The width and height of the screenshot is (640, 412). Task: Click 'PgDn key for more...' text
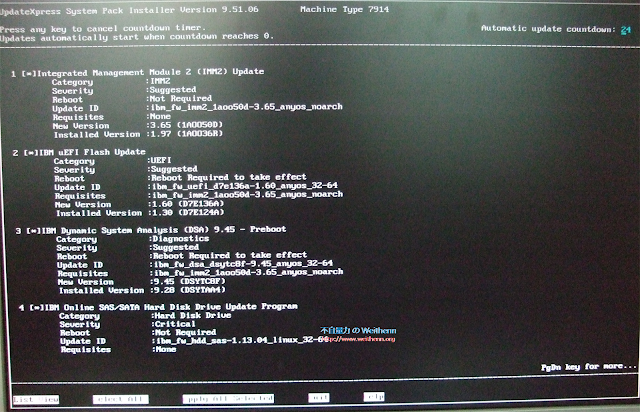coord(588,367)
